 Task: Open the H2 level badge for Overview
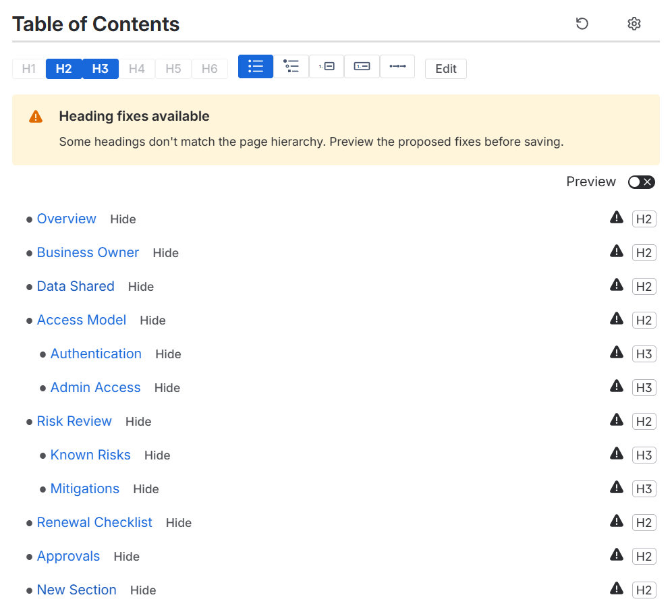click(x=644, y=219)
